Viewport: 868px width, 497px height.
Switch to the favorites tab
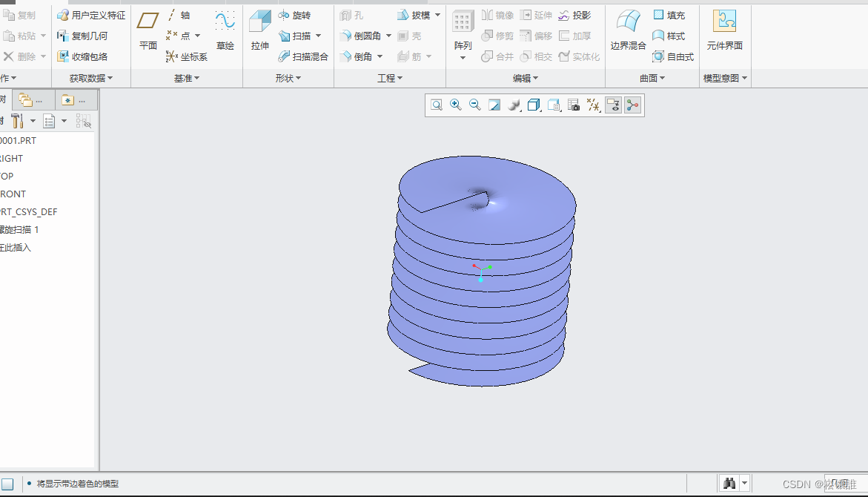pyautogui.click(x=78, y=100)
